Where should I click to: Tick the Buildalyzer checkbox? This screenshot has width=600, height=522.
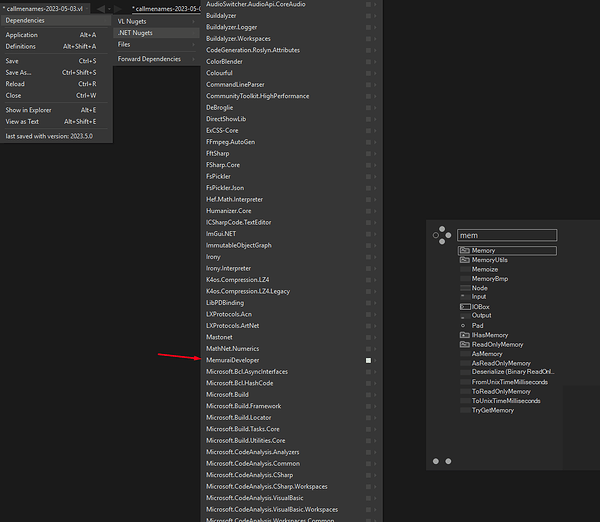pos(368,16)
